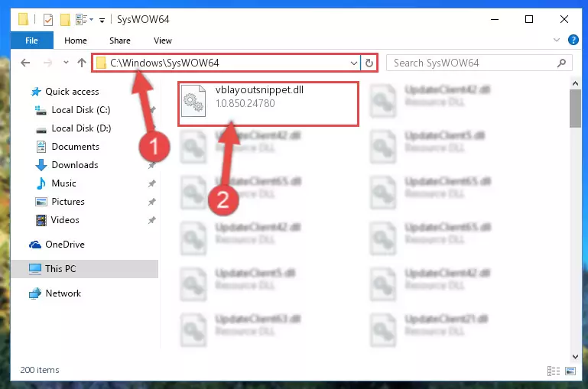This screenshot has width=588, height=389.
Task: Open the File ribbon tab
Action: click(x=31, y=41)
